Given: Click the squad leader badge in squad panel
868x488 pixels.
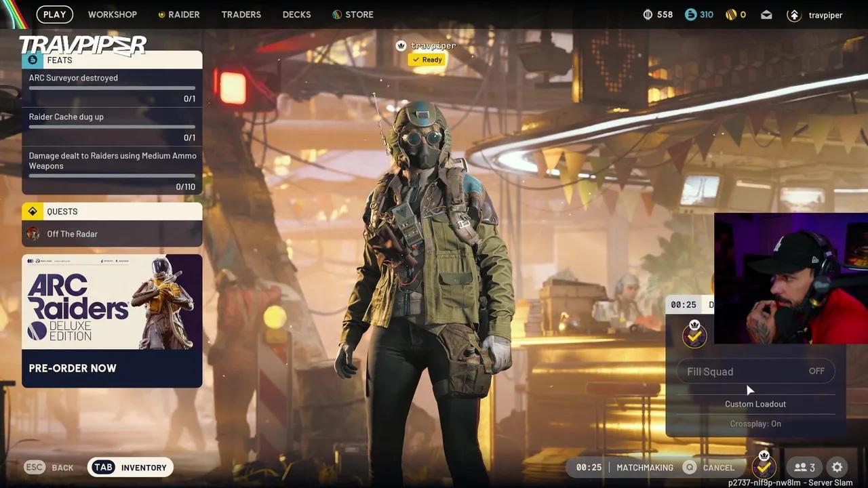Looking at the screenshot, I should click(x=694, y=334).
